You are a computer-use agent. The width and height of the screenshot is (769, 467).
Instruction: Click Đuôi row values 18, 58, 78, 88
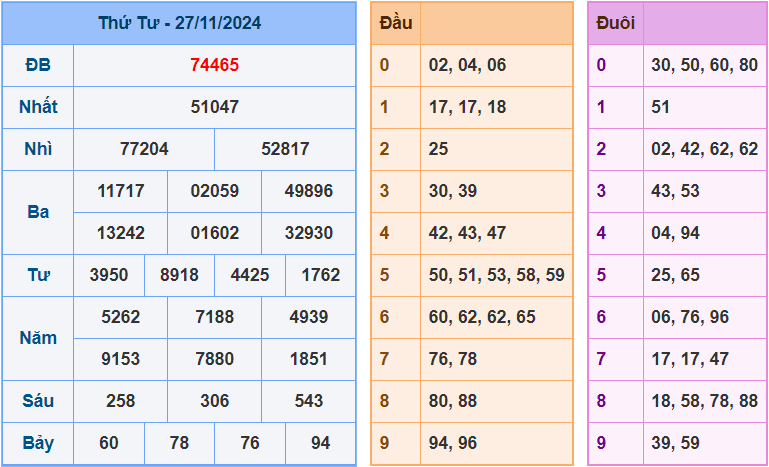click(x=704, y=401)
